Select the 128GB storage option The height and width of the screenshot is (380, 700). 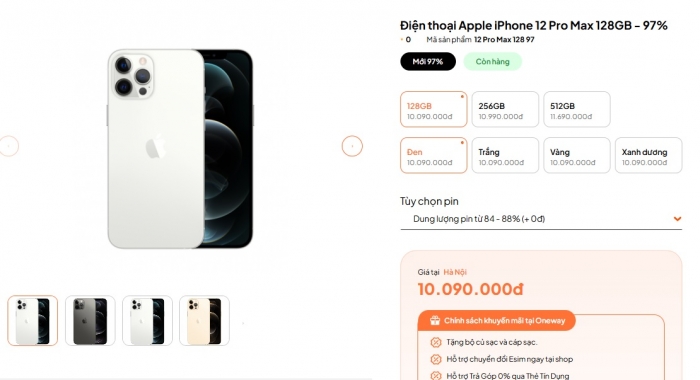tap(433, 109)
